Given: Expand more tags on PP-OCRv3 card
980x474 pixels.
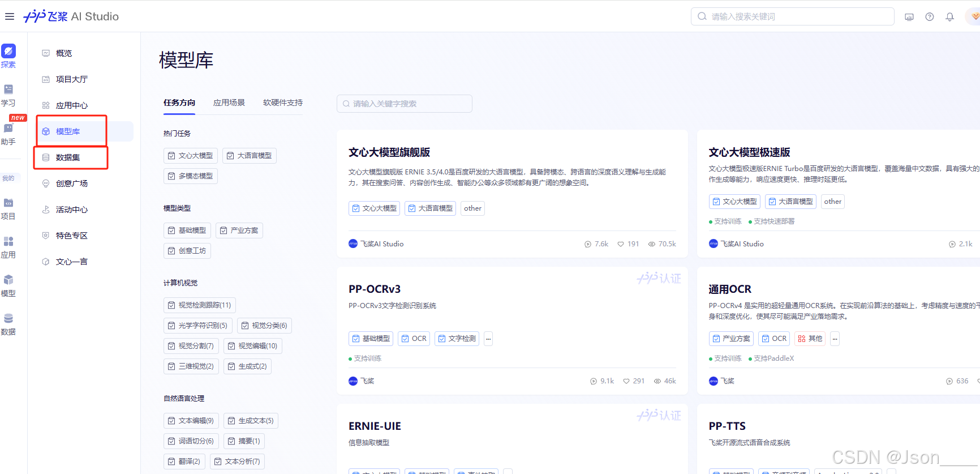Looking at the screenshot, I should point(488,339).
